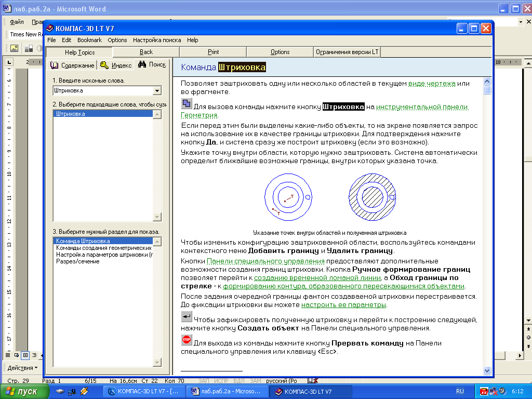
Task: Click the Print button in the help toolbar
Action: click(x=213, y=52)
